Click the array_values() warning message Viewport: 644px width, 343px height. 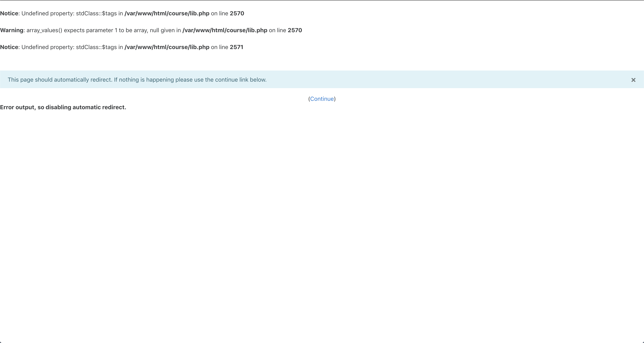tap(151, 30)
